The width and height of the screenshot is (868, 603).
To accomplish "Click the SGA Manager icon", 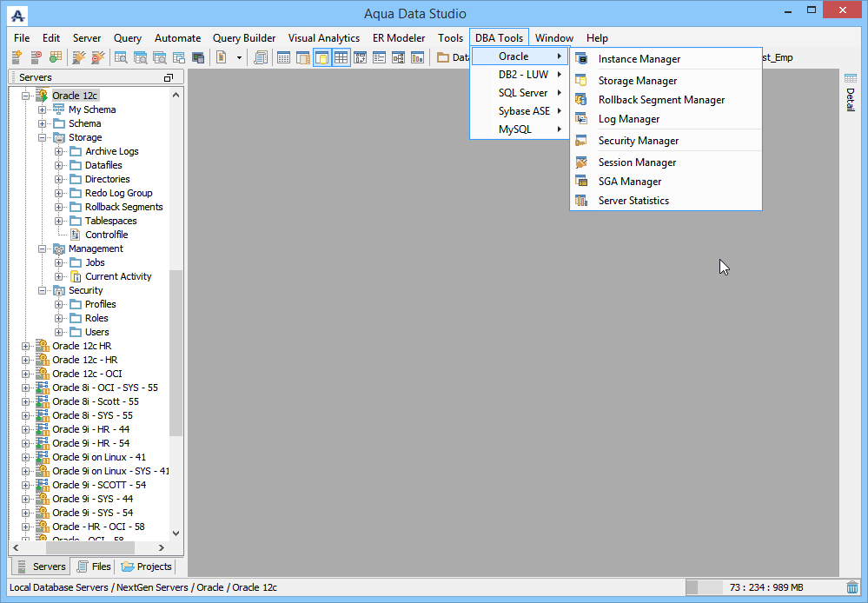I will [x=580, y=181].
